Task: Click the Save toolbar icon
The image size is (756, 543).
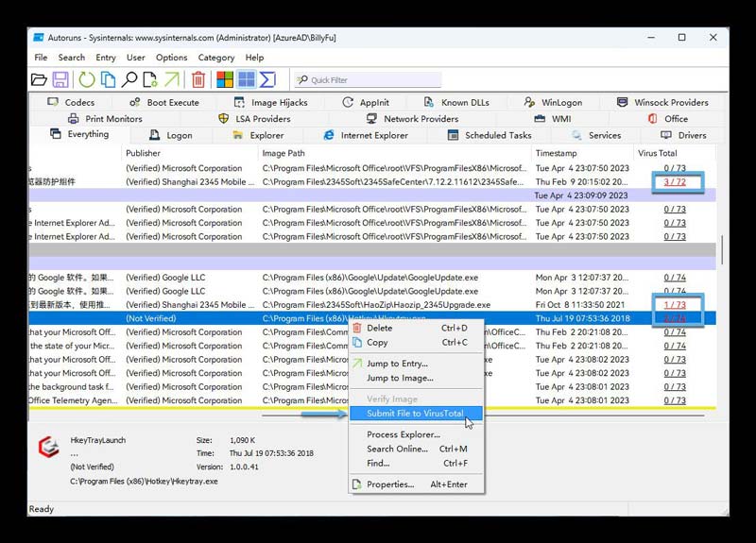Action: pos(60,79)
